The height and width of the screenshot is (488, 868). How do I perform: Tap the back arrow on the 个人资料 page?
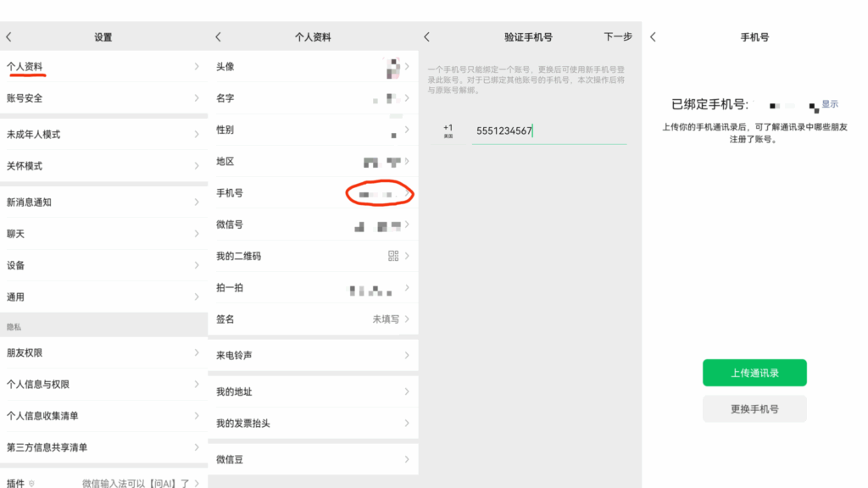(219, 36)
